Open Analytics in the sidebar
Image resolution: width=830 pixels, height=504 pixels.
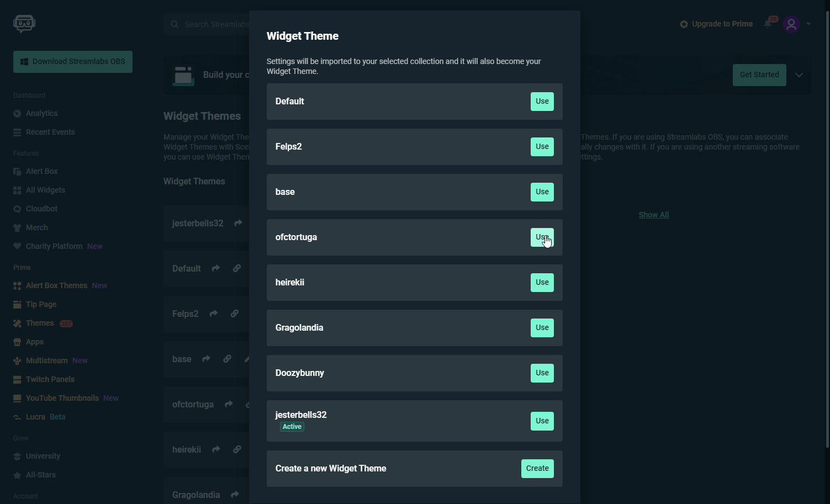click(41, 113)
